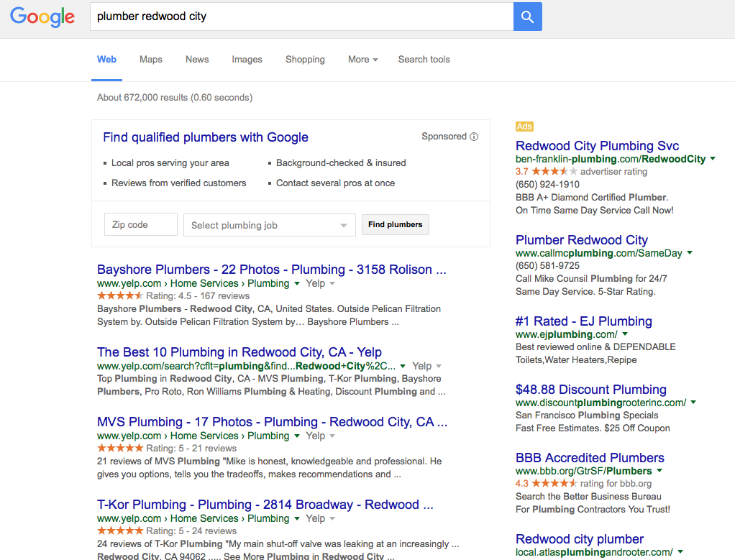This screenshot has width=735, height=560.
Task: Click the phone number (650) 924-1910
Action: 547,185
